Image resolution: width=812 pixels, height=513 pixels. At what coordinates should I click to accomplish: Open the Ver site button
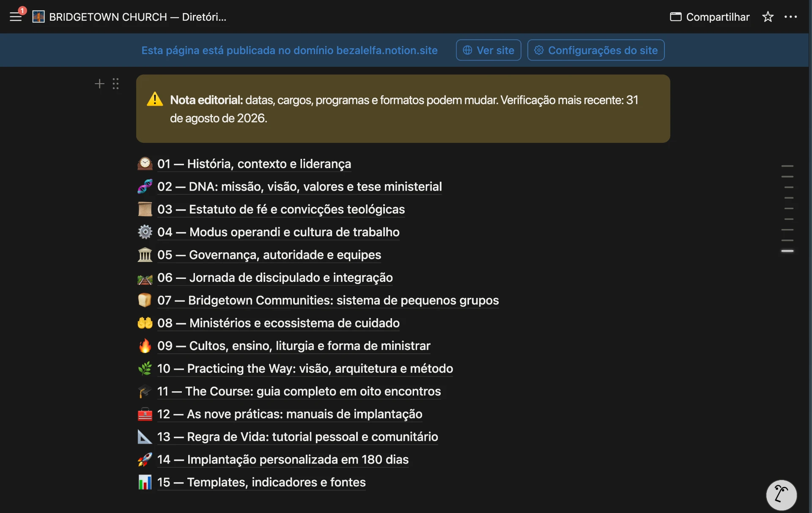click(x=488, y=50)
